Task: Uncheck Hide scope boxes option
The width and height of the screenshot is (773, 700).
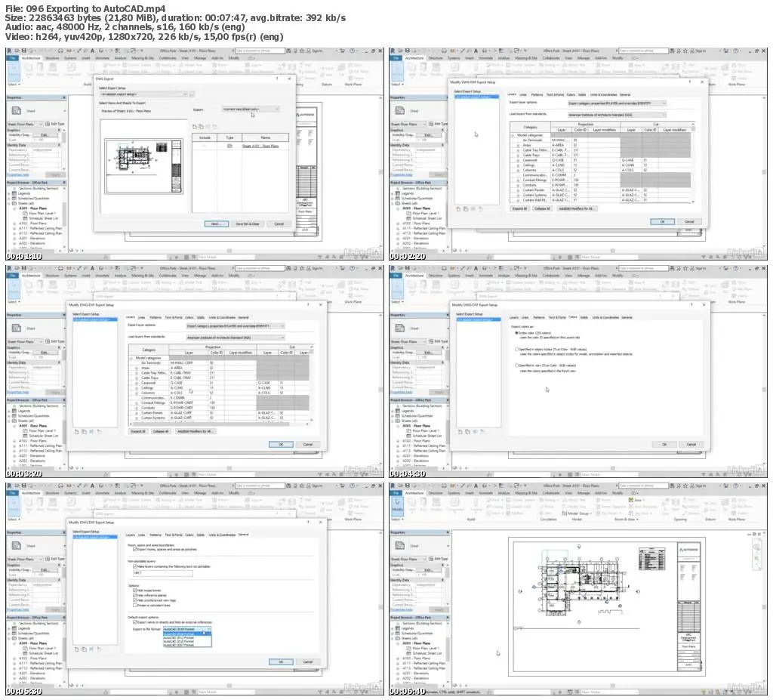Action: [135, 590]
